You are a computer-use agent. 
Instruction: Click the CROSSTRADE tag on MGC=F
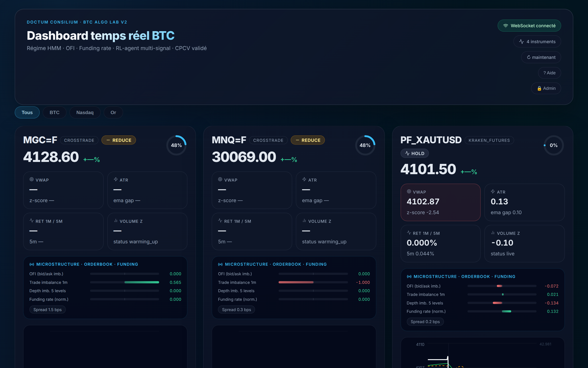coord(79,140)
